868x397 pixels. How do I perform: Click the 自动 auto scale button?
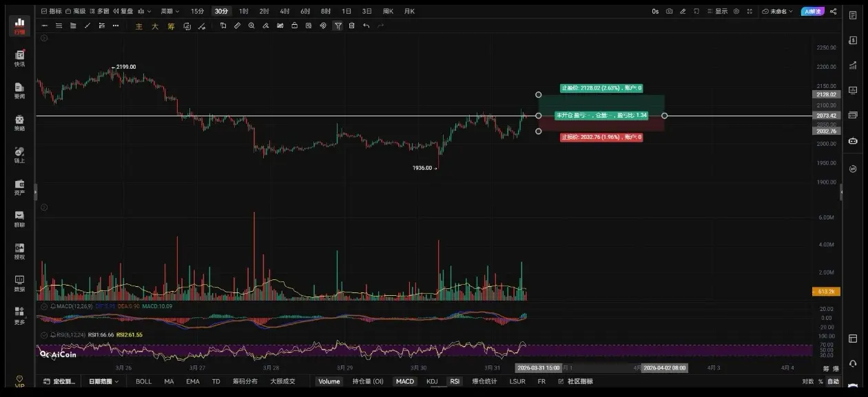click(834, 381)
